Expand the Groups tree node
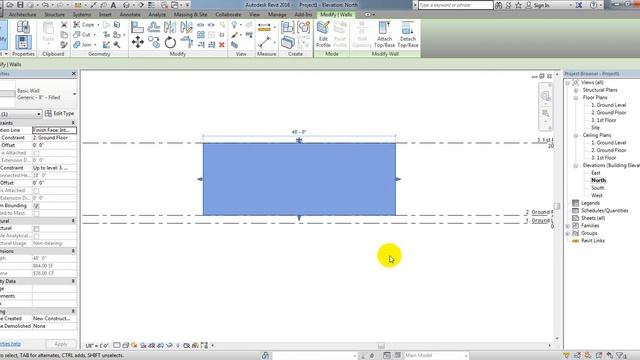 point(568,233)
